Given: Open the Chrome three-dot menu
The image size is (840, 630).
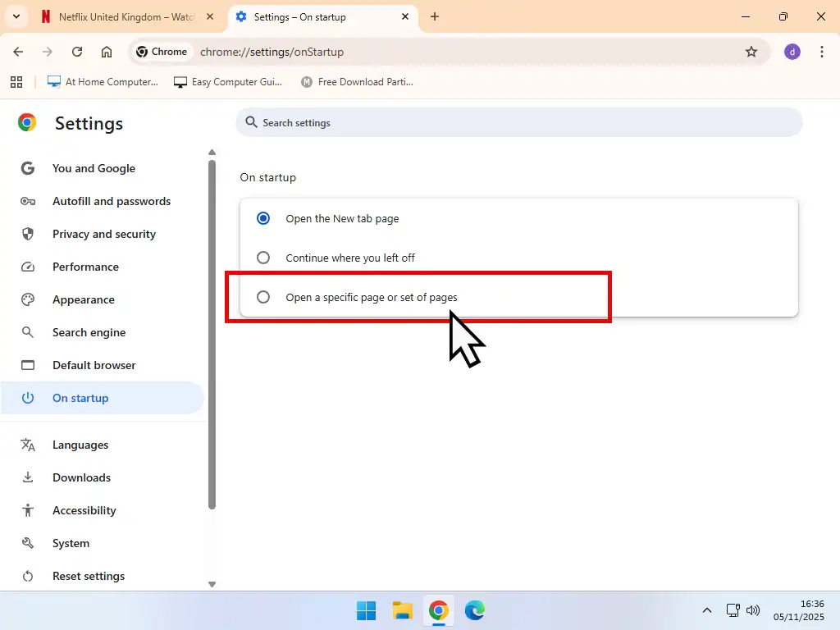Looking at the screenshot, I should click(x=822, y=51).
